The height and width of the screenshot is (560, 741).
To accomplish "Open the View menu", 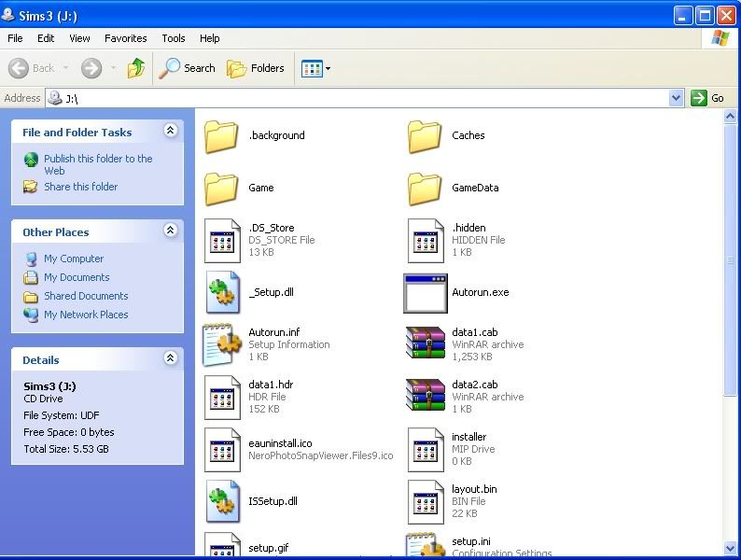I will 79,38.
